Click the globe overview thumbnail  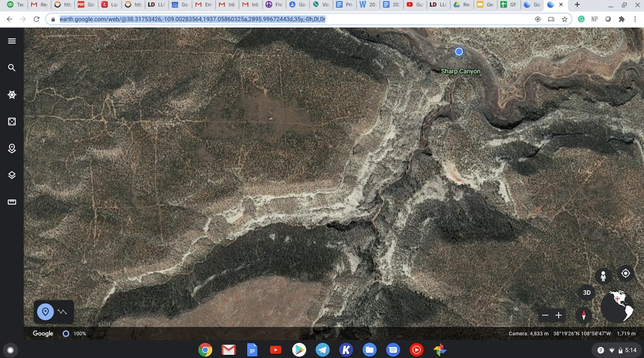(618, 307)
